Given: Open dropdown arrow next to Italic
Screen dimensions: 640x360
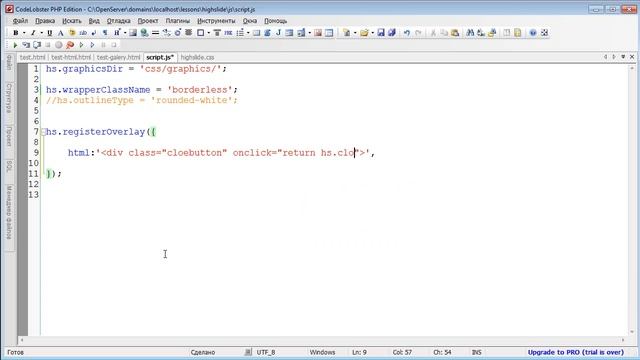Looking at the screenshot, I should coord(41,33).
